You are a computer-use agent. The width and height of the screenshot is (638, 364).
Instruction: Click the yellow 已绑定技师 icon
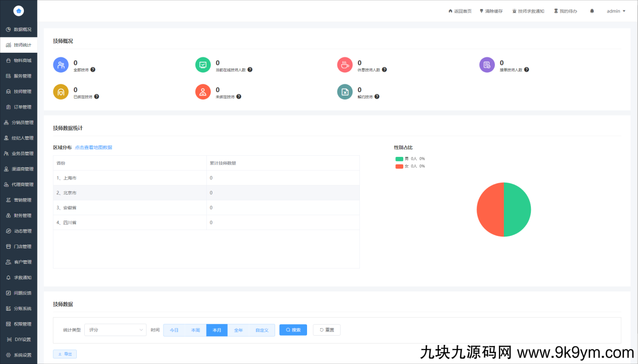pos(61,92)
